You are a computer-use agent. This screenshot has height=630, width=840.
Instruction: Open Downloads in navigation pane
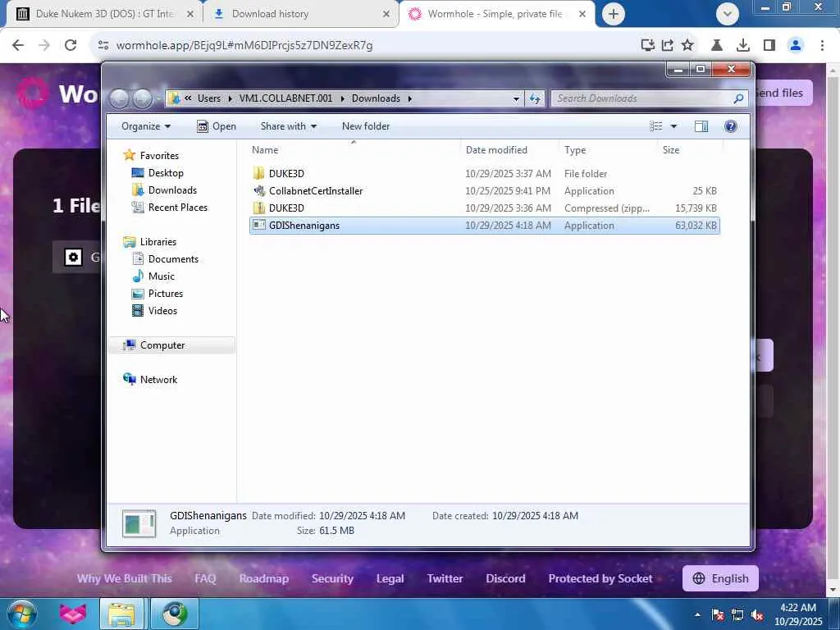[x=172, y=190]
